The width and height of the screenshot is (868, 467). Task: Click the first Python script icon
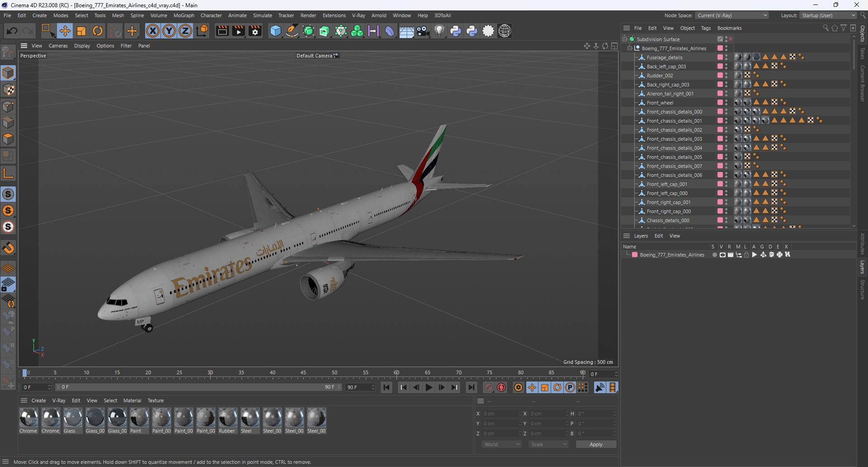pos(456,31)
